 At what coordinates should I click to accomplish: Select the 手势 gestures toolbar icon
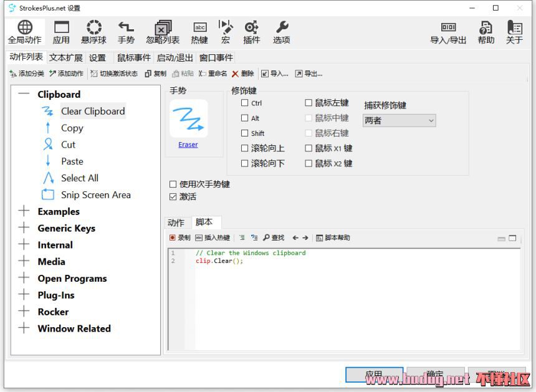click(x=126, y=32)
